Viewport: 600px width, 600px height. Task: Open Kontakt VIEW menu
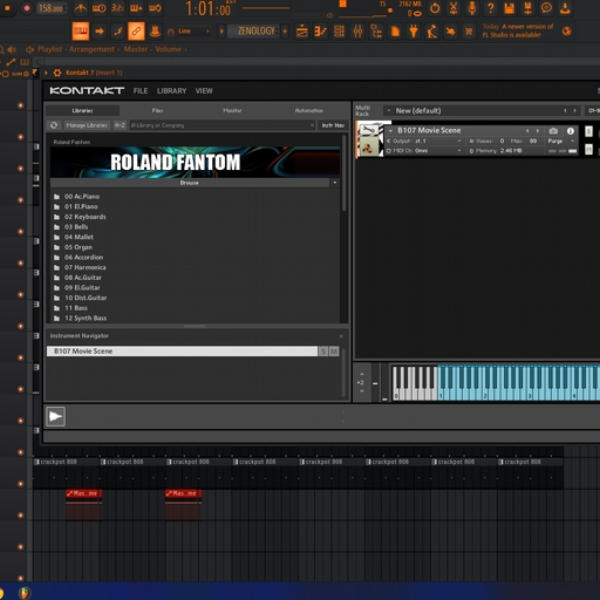[x=204, y=91]
